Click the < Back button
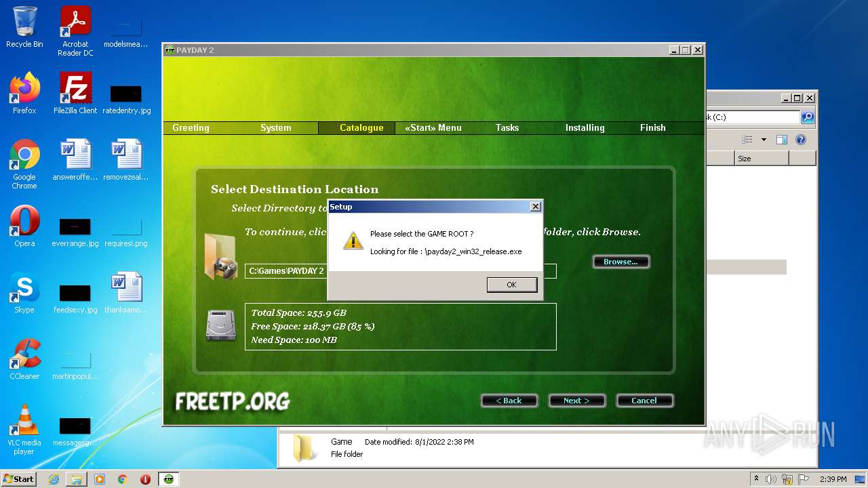 [x=509, y=401]
